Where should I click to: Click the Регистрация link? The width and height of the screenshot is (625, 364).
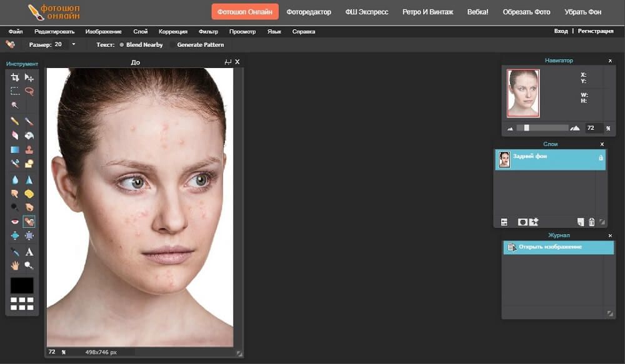point(595,31)
